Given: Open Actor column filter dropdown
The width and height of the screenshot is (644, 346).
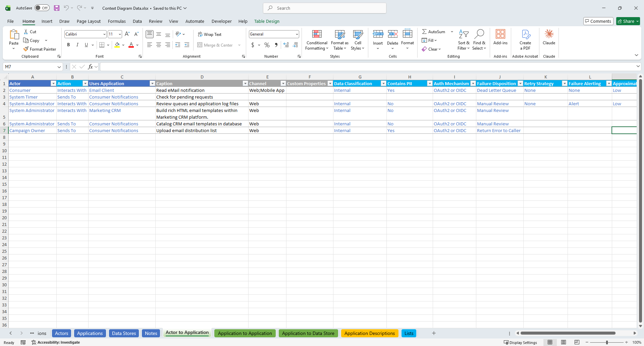Looking at the screenshot, I should click(53, 83).
